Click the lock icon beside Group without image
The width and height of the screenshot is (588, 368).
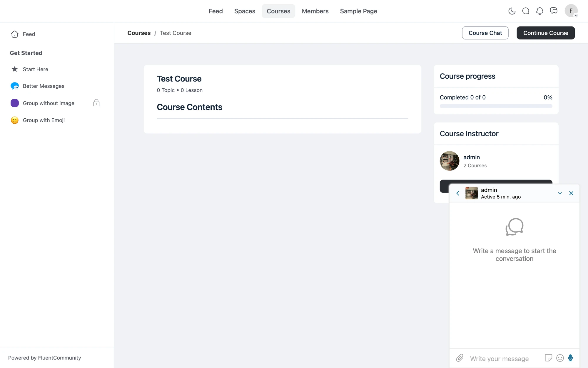coord(96,103)
